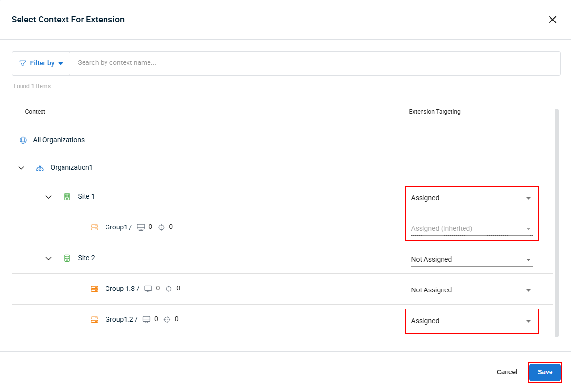The image size is (571, 392).
Task: Select Site 2 in the tree
Action: point(86,258)
